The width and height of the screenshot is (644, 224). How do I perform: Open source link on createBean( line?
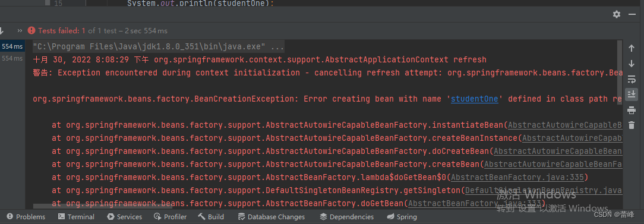(x=553, y=165)
